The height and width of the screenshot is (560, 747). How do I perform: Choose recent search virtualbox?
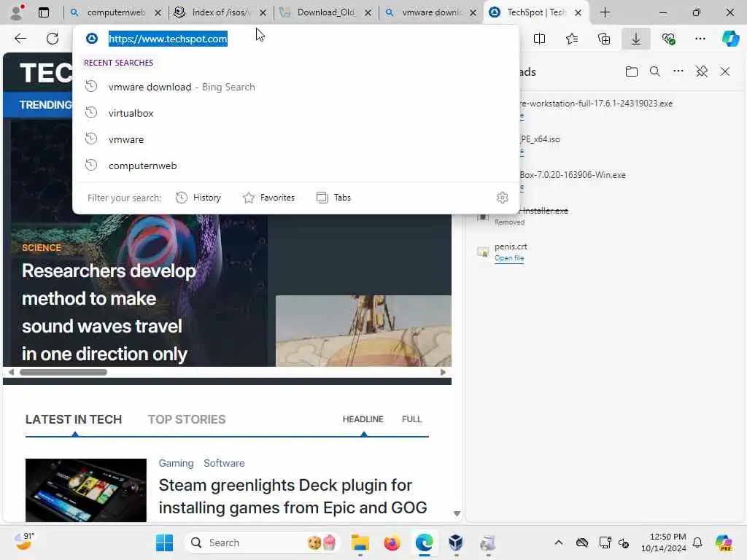[x=295, y=113]
